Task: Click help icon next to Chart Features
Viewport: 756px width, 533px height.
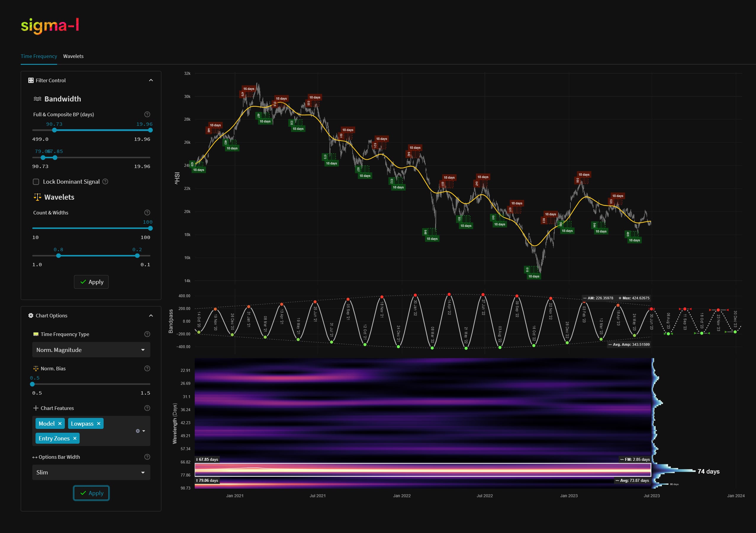Action: pyautogui.click(x=147, y=408)
